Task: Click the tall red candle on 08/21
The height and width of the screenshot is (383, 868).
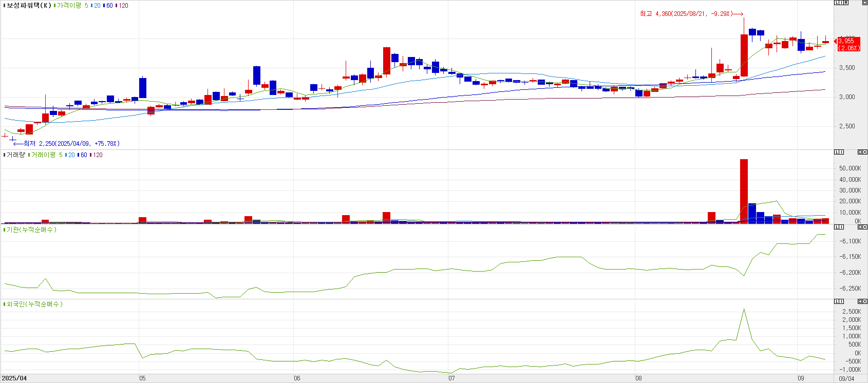Action: (x=744, y=55)
